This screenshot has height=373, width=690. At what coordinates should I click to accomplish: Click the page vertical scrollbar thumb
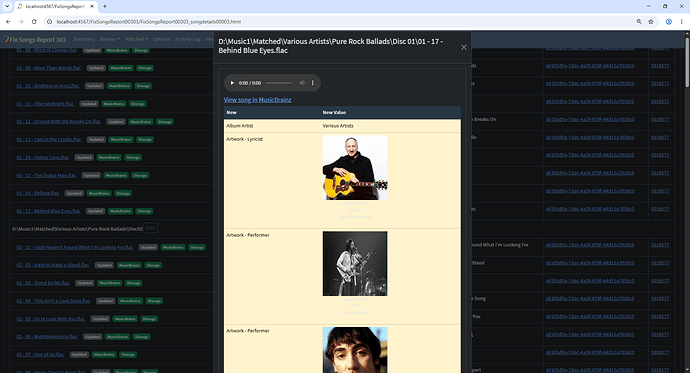tap(687, 62)
